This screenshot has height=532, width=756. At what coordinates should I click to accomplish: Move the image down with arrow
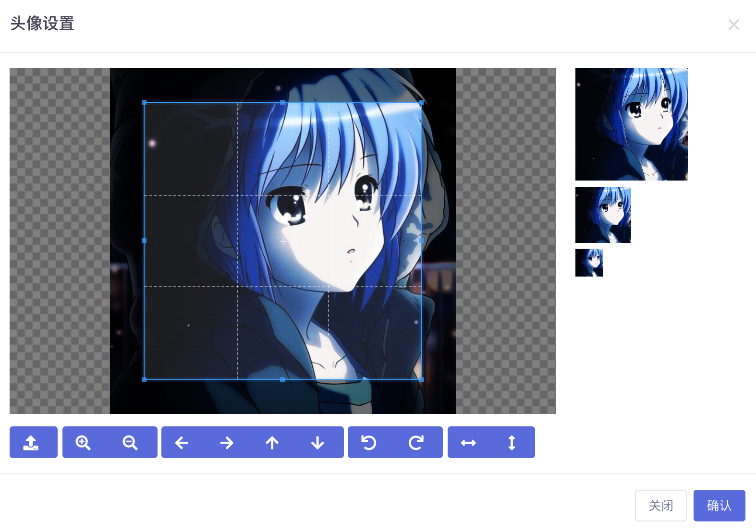tap(317, 442)
